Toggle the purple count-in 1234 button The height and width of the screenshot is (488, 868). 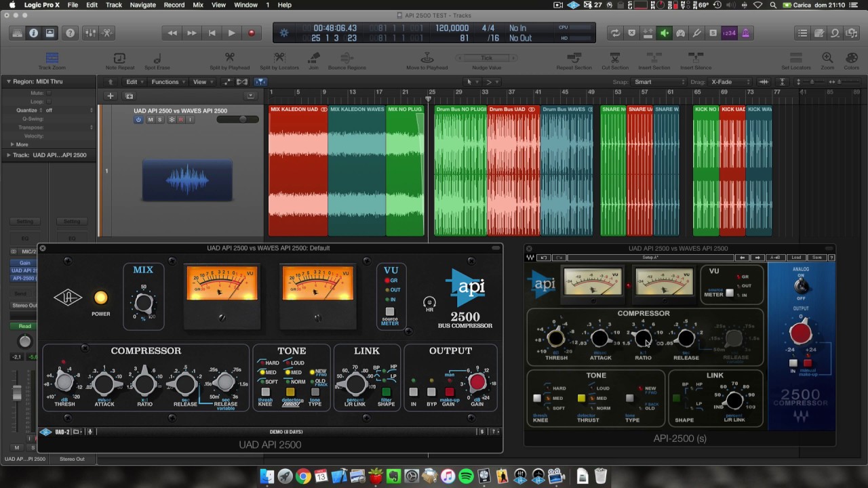tap(729, 33)
